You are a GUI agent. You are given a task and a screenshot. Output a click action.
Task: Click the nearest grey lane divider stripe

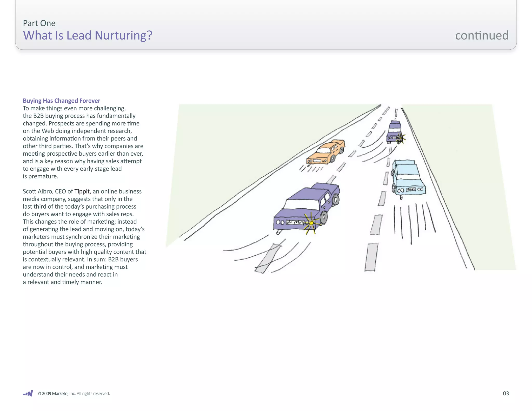371,257
